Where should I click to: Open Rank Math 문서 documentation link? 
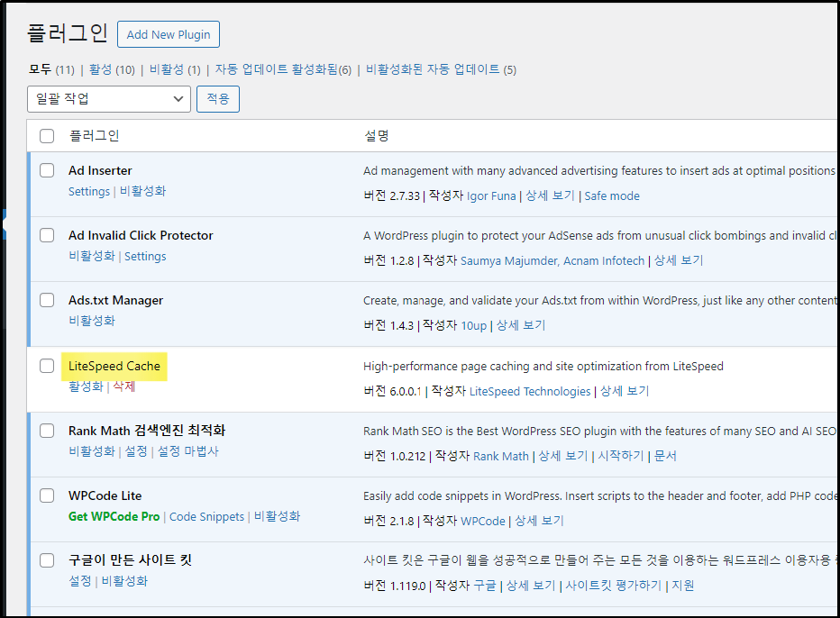pyautogui.click(x=665, y=456)
